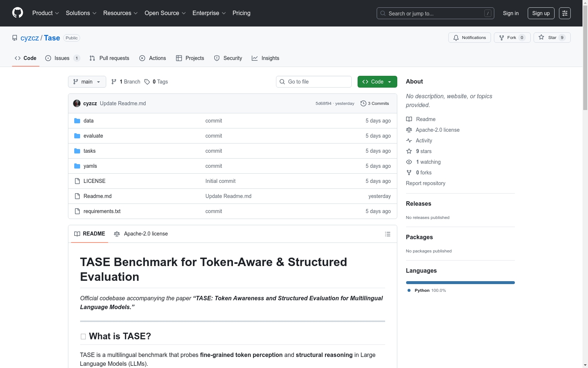The height and width of the screenshot is (368, 588).
Task: Click the Search or jump to field
Action: (435, 13)
